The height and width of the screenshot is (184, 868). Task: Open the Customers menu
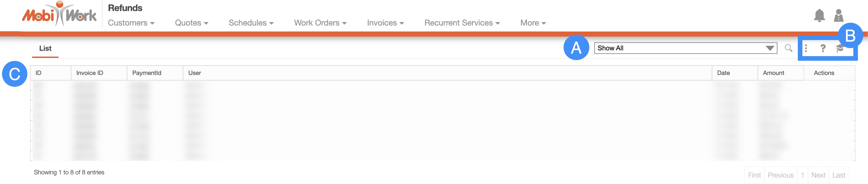click(x=131, y=23)
